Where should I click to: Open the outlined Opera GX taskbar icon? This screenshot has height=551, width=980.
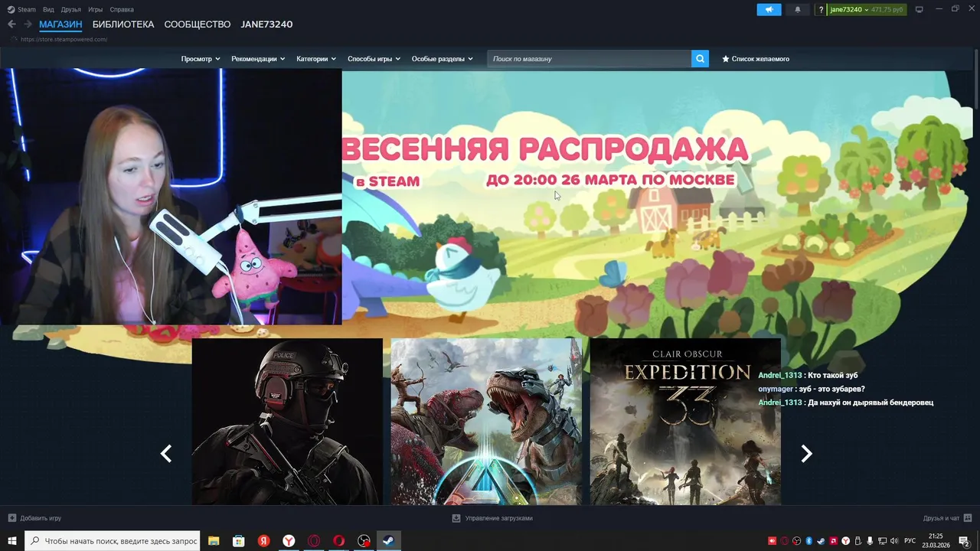click(314, 541)
